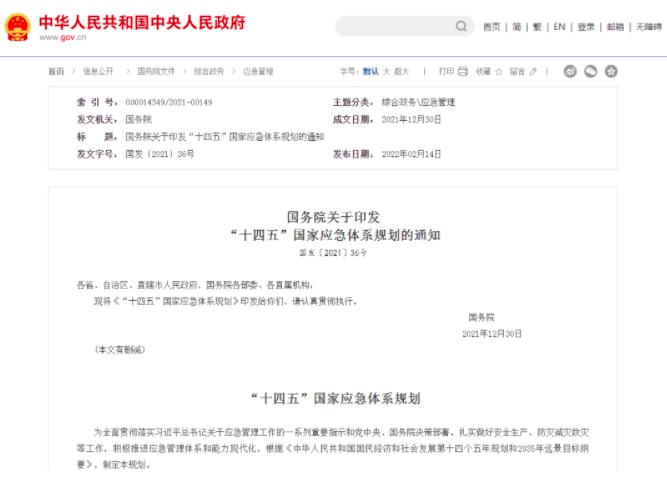Click the 成文日期 value 2021年12月30日

(x=411, y=120)
